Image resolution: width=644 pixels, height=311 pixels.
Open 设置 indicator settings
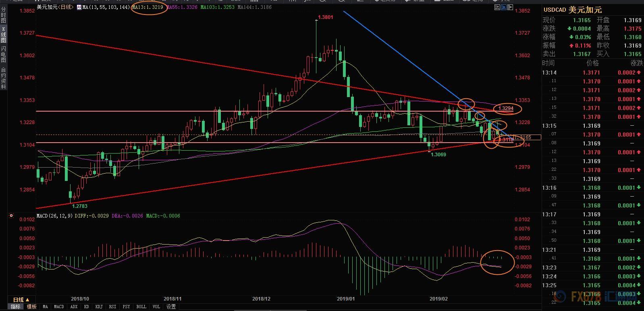coord(171,307)
